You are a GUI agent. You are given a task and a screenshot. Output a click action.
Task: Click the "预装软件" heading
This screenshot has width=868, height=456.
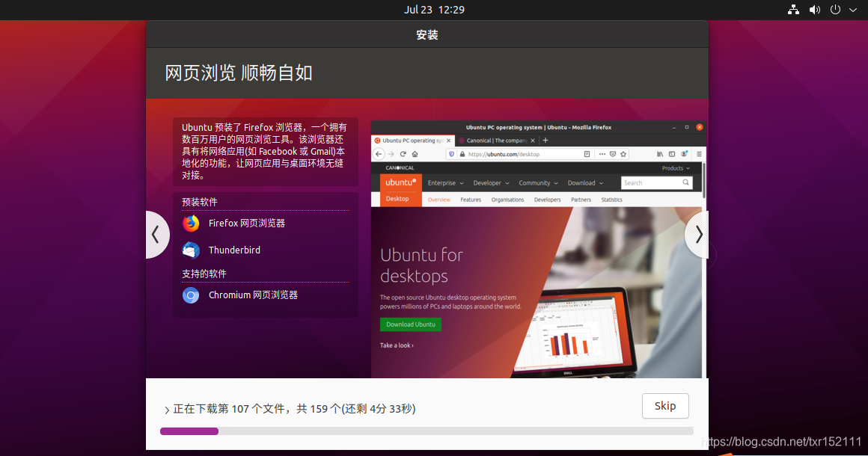[x=199, y=203]
